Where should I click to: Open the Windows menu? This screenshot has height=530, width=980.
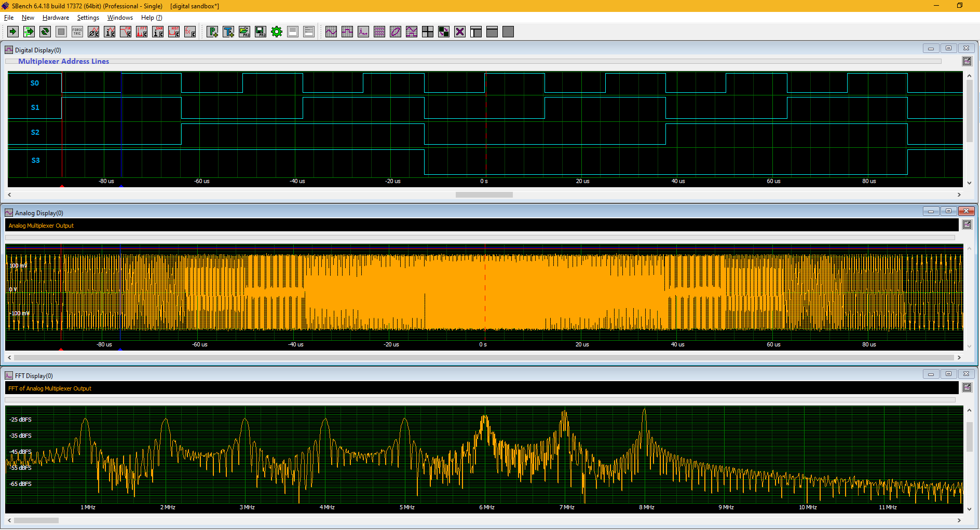click(120, 18)
